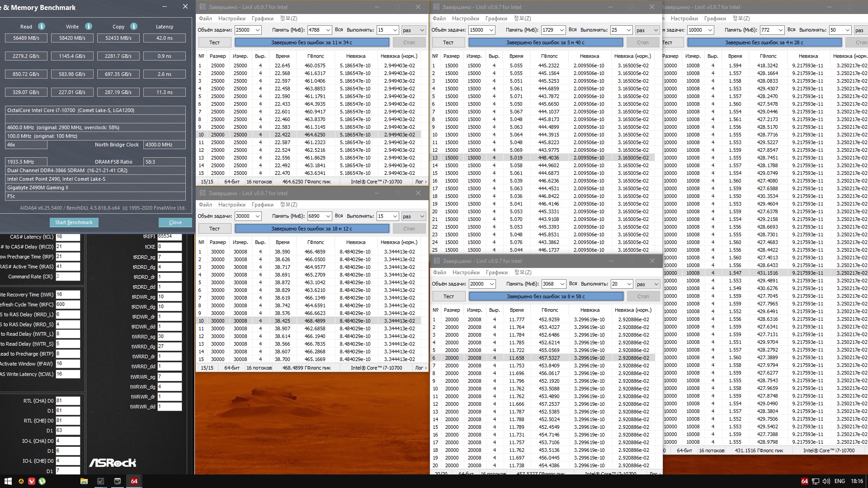The width and height of the screenshot is (868, 488).
Task: Click the info icon next to Write
Action: (89, 26)
